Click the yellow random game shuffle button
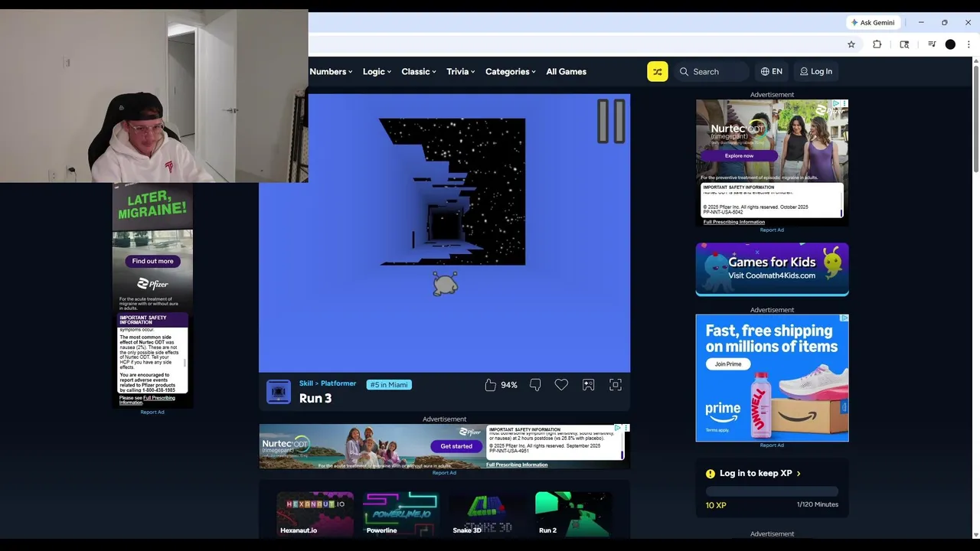This screenshot has width=980, height=551. 657,71
